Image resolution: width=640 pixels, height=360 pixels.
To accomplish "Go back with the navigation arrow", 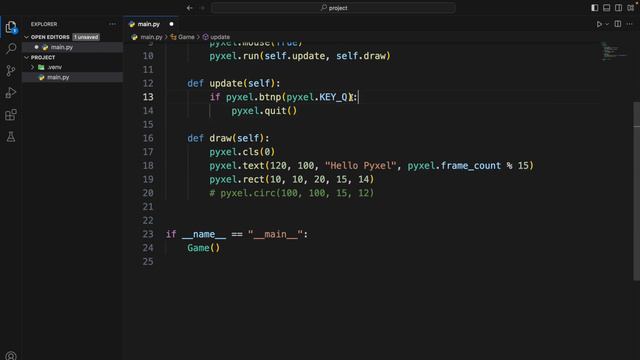I will (x=190, y=8).
